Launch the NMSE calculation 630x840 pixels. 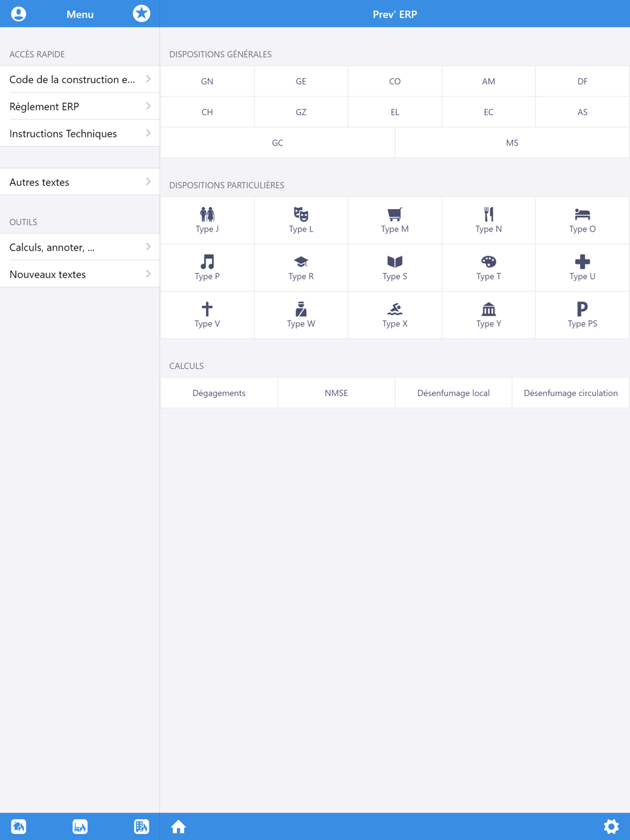[x=336, y=393]
